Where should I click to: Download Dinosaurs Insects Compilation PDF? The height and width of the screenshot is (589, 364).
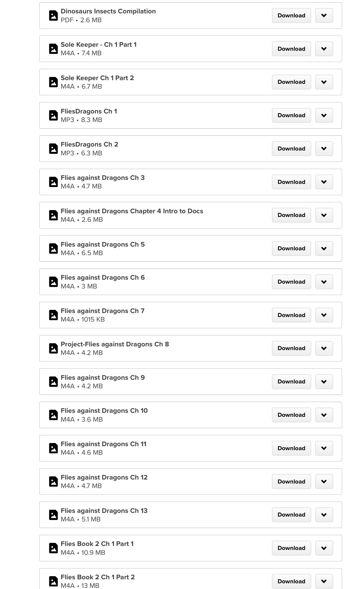(291, 15)
